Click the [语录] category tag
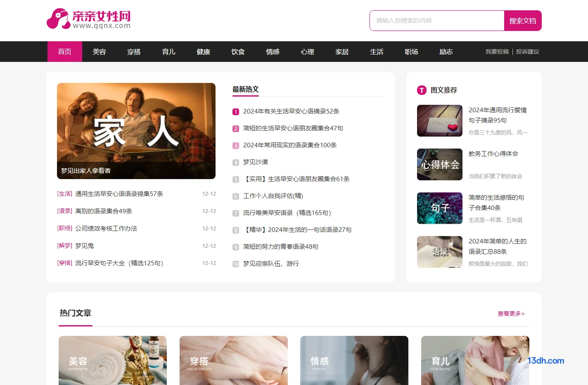The image size is (588, 385). click(x=65, y=211)
